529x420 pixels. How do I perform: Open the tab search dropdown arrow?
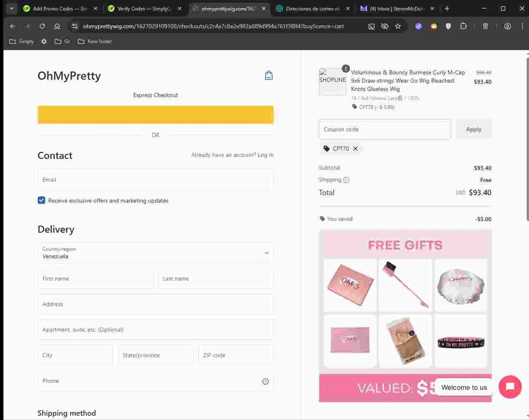(x=12, y=8)
